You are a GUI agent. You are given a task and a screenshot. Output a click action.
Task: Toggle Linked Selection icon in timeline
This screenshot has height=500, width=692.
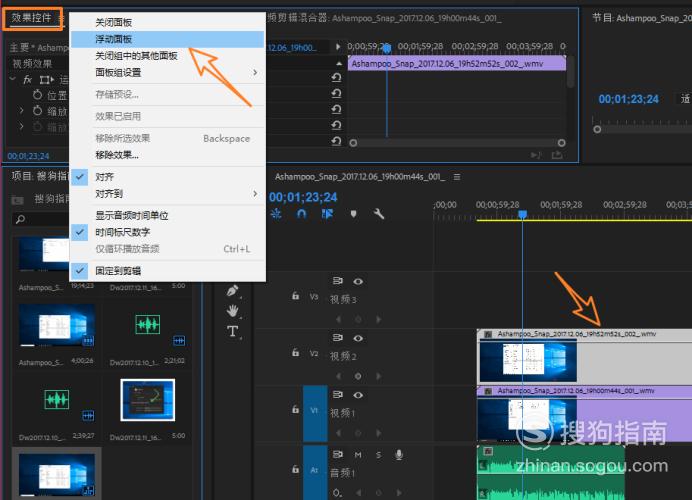[327, 214]
